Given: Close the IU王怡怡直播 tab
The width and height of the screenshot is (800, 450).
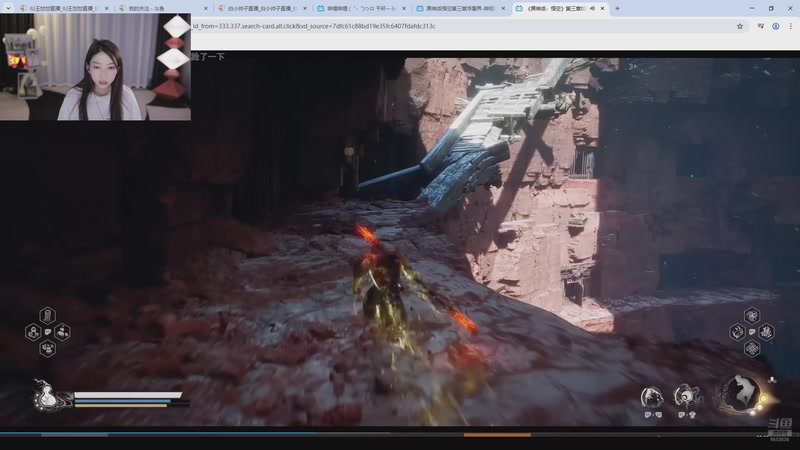Looking at the screenshot, I should pyautogui.click(x=107, y=9).
